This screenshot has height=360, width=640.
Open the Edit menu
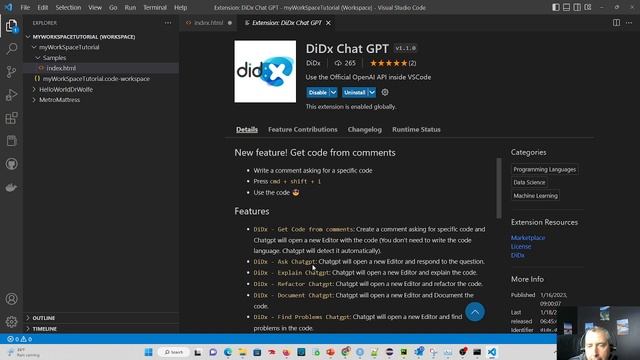pyautogui.click(x=42, y=7)
